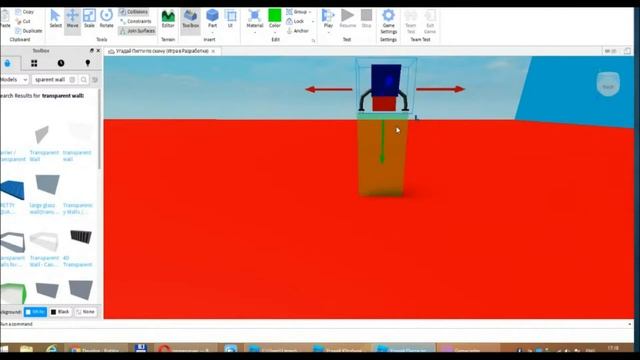
Task: Set Toolbox background to White
Action: pos(36,312)
